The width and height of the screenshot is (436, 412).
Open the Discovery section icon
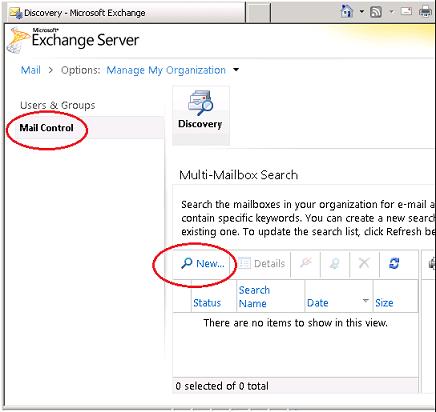201,115
